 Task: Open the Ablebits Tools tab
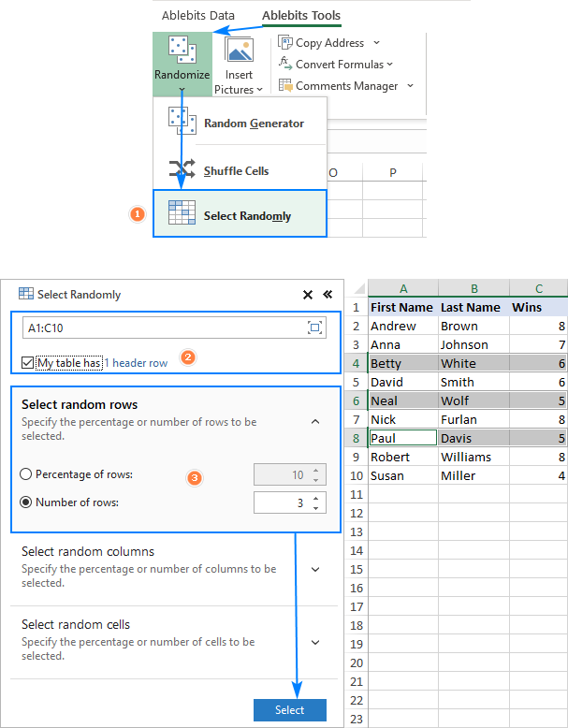click(x=301, y=15)
